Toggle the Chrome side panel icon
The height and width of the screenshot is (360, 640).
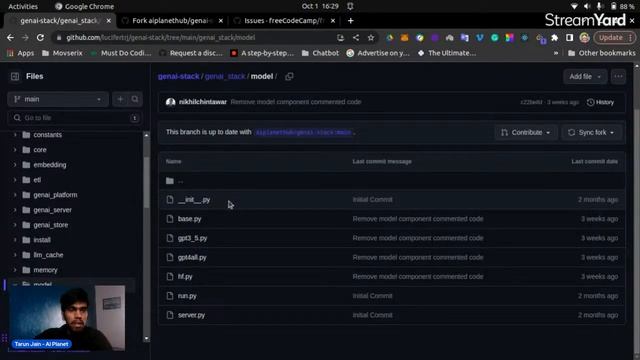569,38
